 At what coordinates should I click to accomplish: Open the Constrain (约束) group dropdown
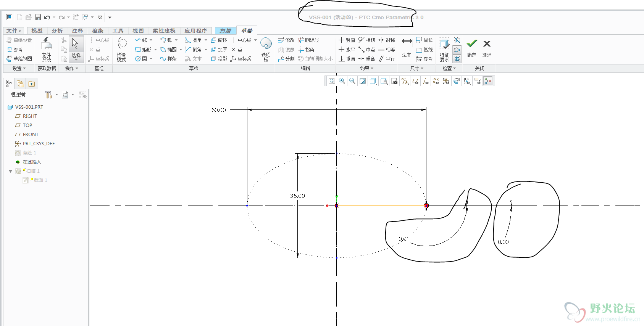(367, 68)
